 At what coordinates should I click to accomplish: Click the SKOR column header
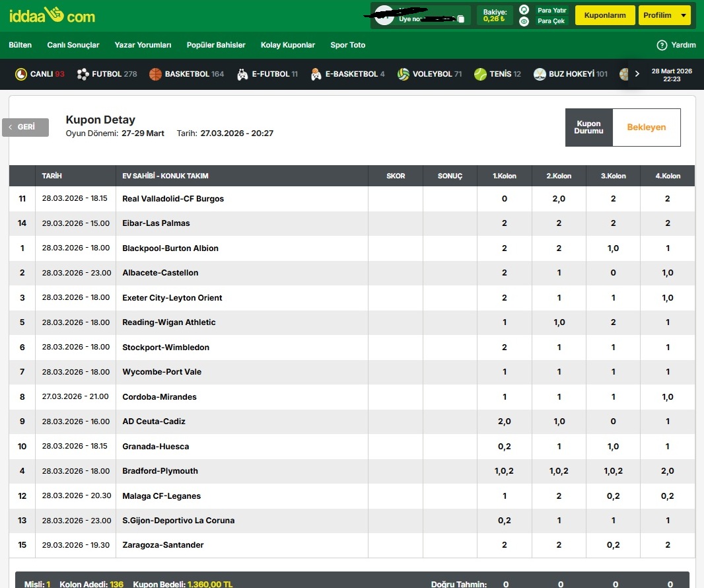[x=396, y=176]
